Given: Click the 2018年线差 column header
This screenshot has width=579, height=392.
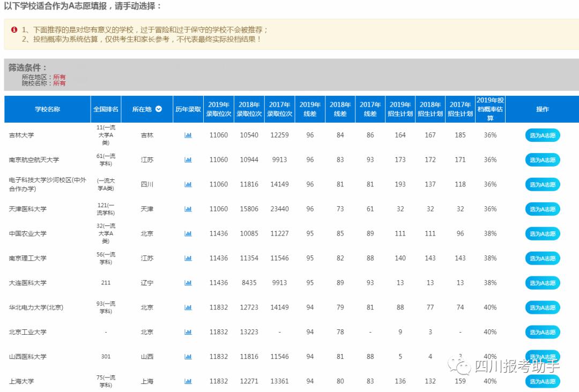Looking at the screenshot, I should coord(340,109).
